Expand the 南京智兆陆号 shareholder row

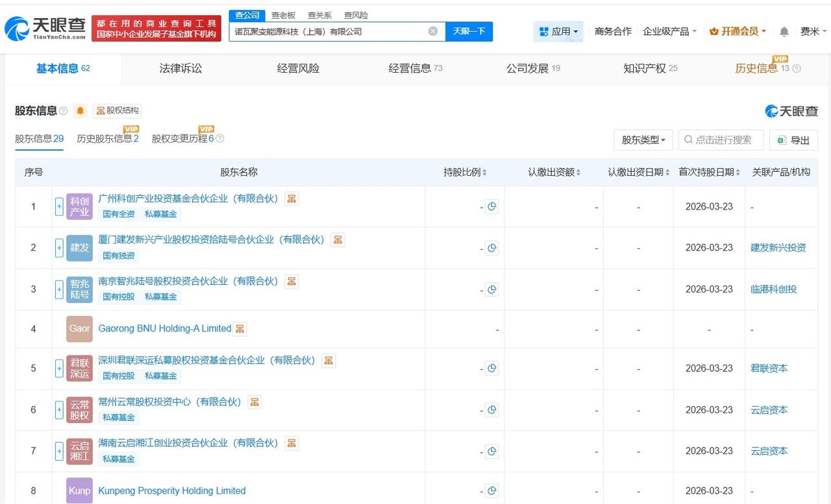59,289
